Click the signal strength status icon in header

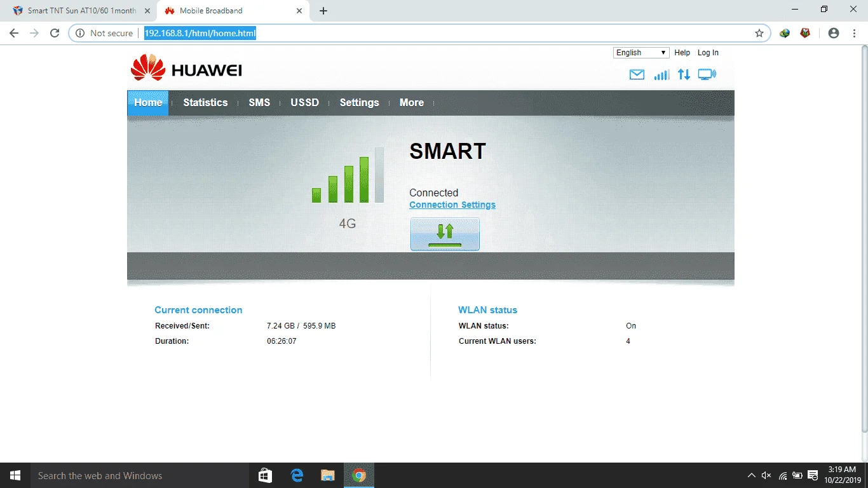(x=661, y=75)
